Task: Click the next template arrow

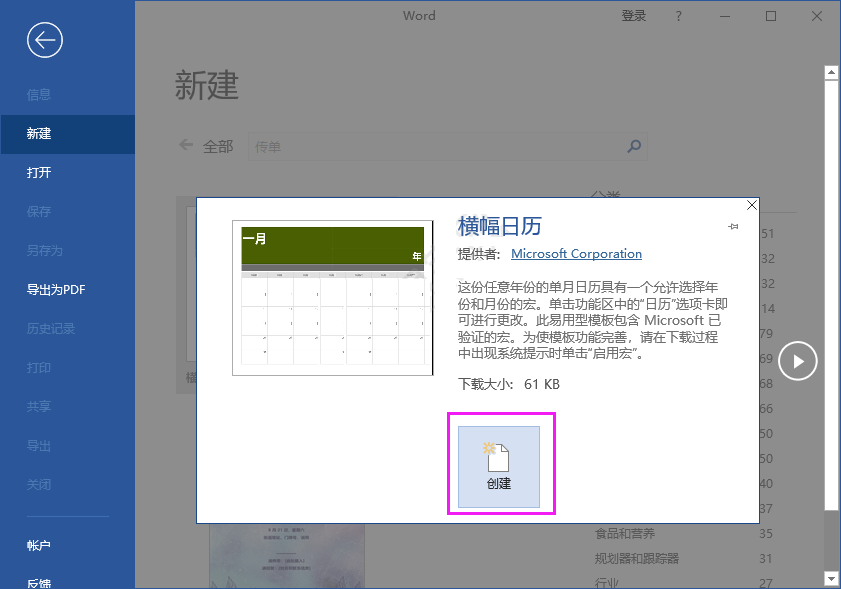Action: (797, 361)
